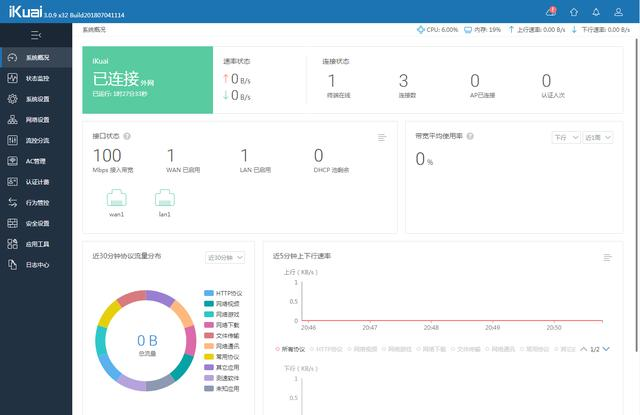
Task: Click the lan1 port icon
Action: (x=165, y=198)
